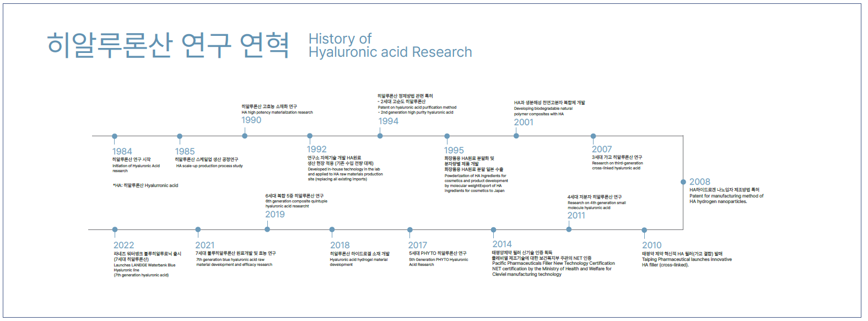Click the '*HA: 히알루론산 Hyalurronic acid' footnote
868x321 pixels.
pos(145,186)
